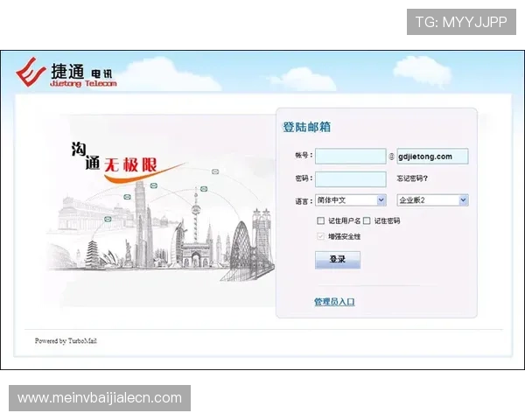Expand the 简体中文 language dropdown
This screenshot has height=420, width=525.
click(x=351, y=200)
